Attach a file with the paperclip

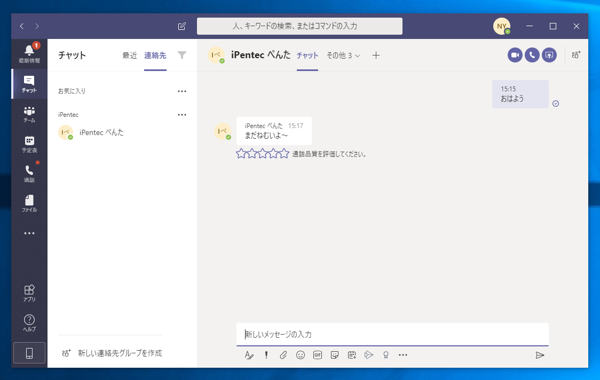tap(283, 355)
